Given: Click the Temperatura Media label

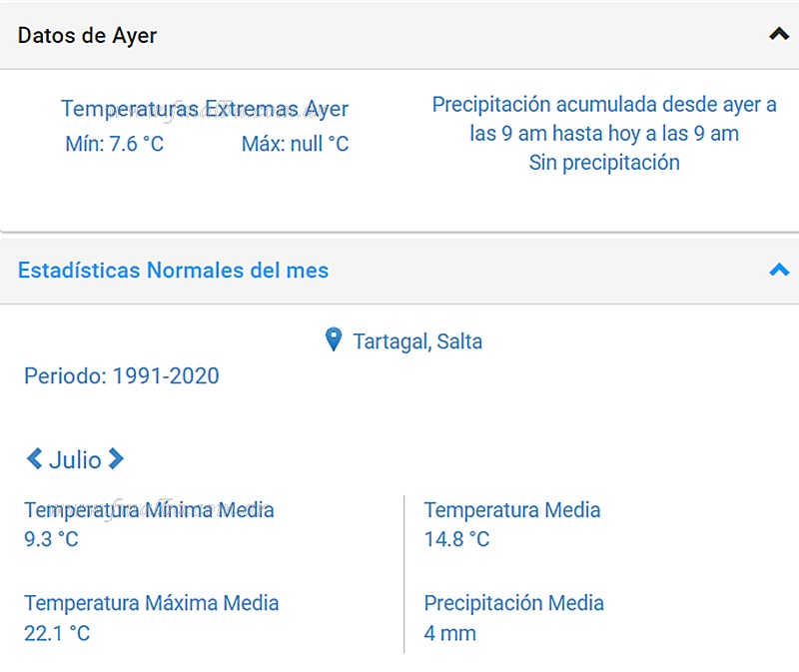Looking at the screenshot, I should pyautogui.click(x=511, y=510).
